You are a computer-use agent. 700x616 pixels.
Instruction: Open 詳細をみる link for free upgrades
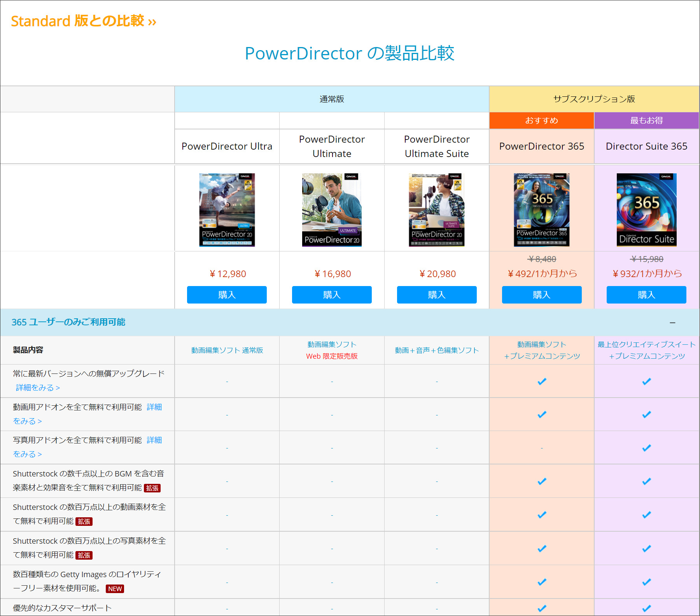[38, 387]
